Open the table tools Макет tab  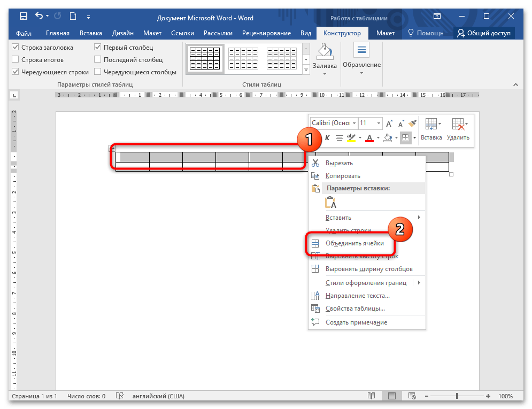coord(385,33)
